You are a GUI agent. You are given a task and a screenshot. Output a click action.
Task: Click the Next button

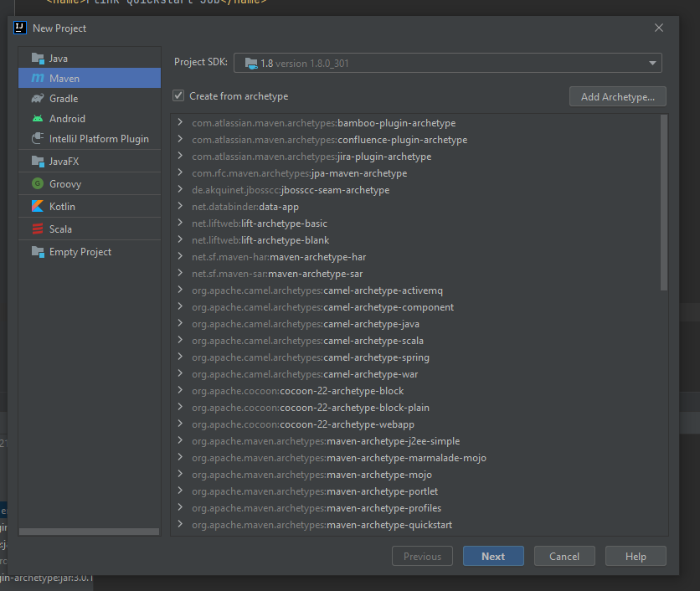pyautogui.click(x=493, y=556)
